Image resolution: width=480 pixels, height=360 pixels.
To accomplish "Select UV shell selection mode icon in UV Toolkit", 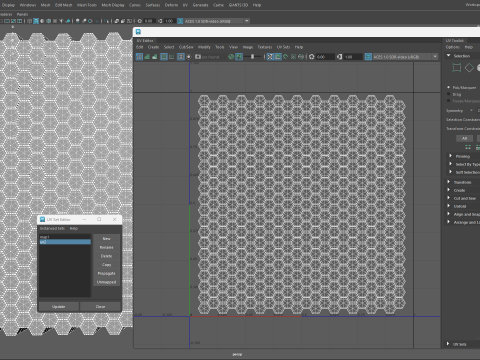I will tap(457, 68).
